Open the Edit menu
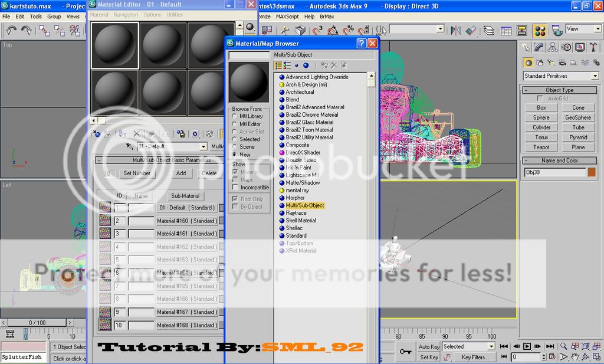604x364 pixels. (x=19, y=17)
